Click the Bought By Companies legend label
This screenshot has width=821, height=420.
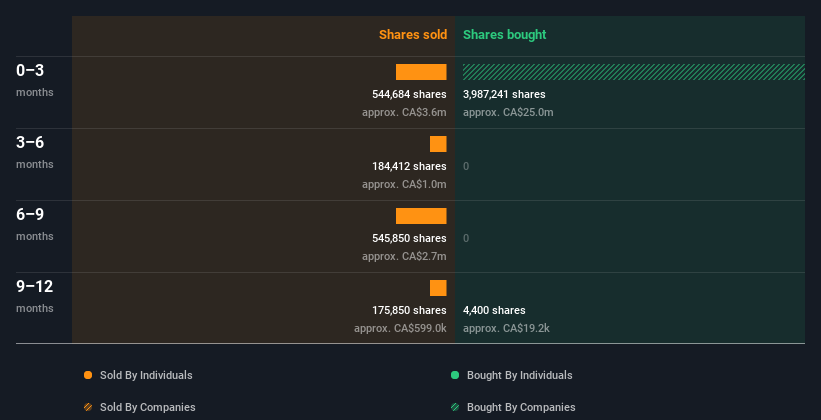(521, 407)
